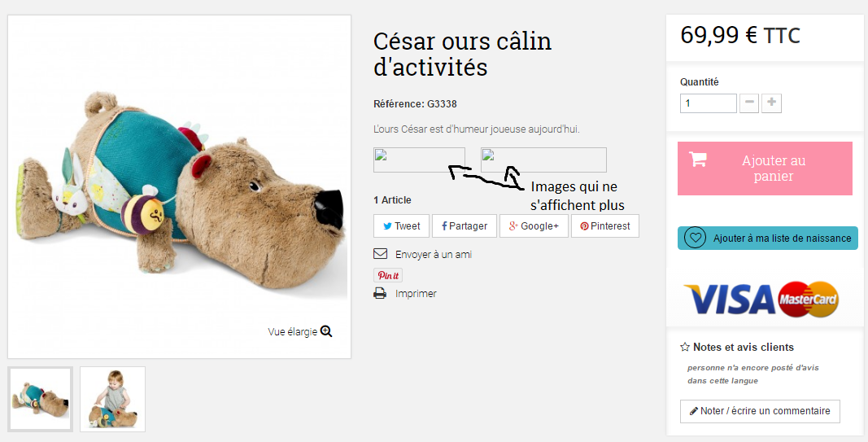Add the bear to cart with Ajouter au panier
The height and width of the screenshot is (442, 868).
pyautogui.click(x=765, y=168)
